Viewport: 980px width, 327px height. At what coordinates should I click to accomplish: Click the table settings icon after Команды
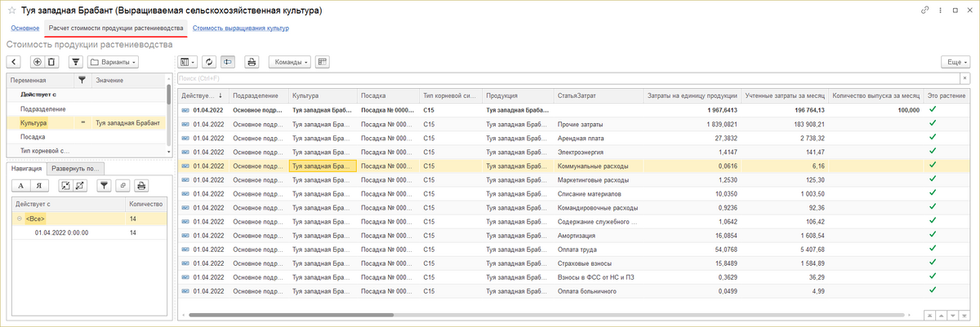click(x=323, y=62)
